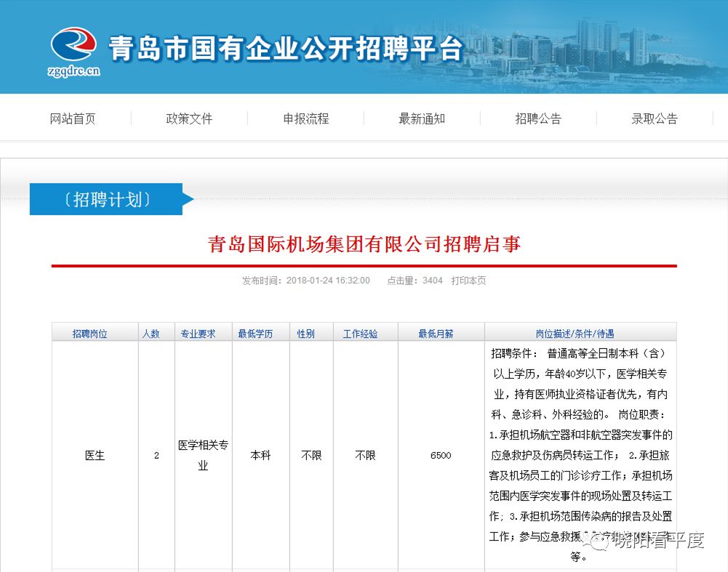728x572 pixels.
Task: Click the zgqdrc.cn site logo
Action: coord(73,52)
